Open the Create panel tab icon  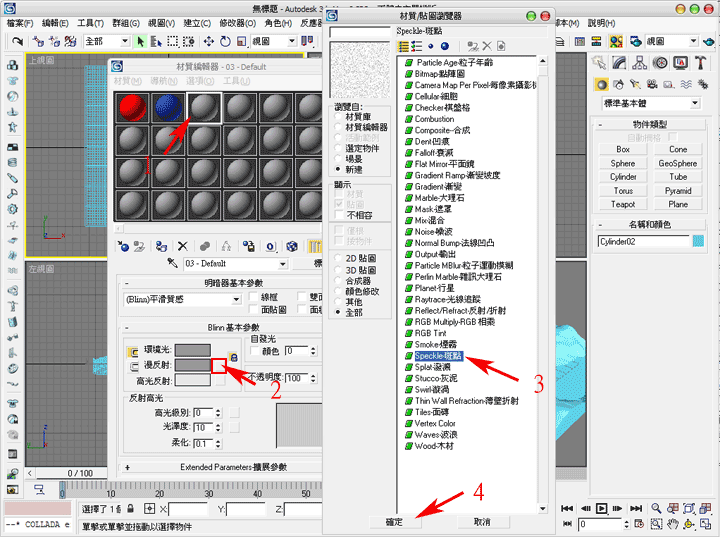pyautogui.click(x=599, y=63)
